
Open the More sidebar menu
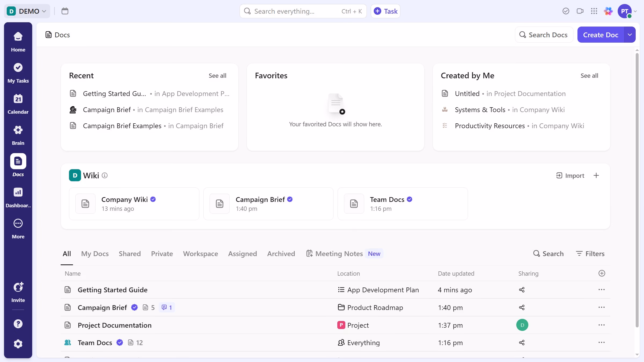(18, 229)
